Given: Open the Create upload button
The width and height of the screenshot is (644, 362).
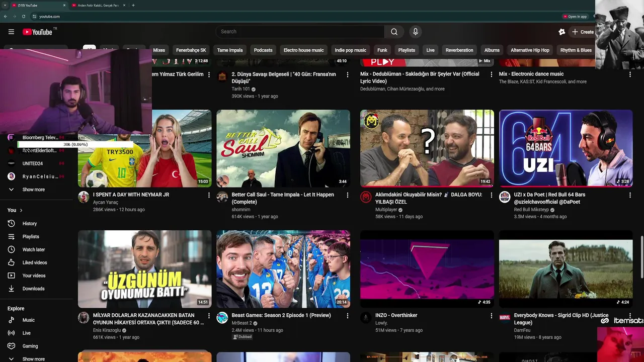Looking at the screenshot, I should coord(583,32).
